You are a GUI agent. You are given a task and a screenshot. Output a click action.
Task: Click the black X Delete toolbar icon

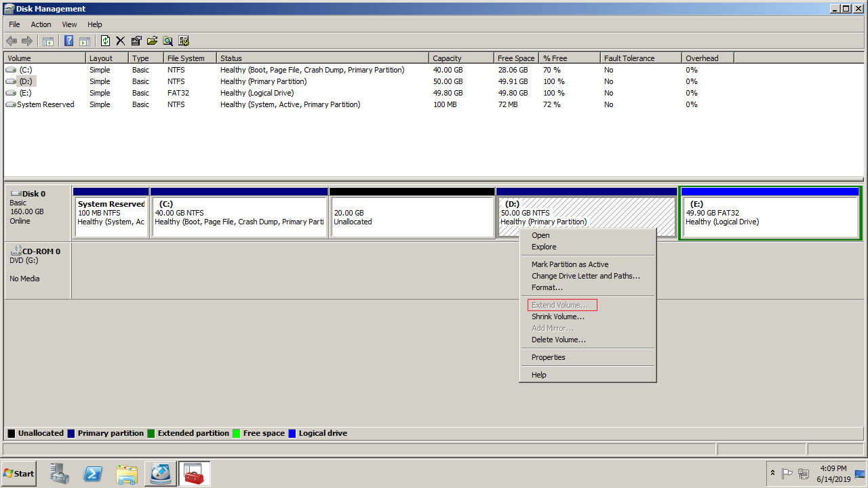click(x=121, y=41)
